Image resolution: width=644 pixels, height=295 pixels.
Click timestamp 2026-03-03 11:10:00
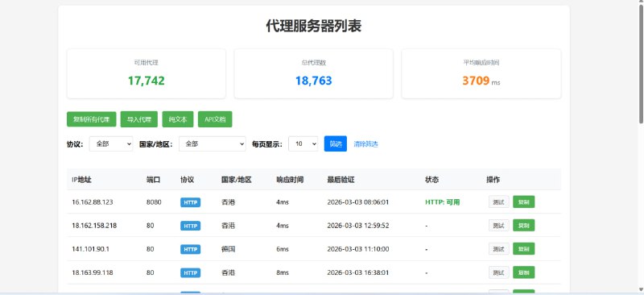coord(358,249)
